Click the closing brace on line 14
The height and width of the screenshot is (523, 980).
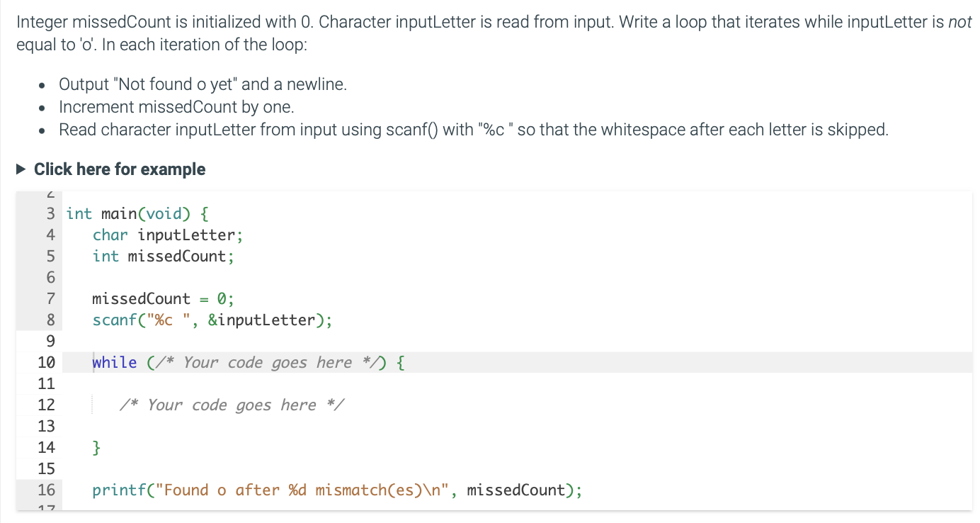(96, 447)
